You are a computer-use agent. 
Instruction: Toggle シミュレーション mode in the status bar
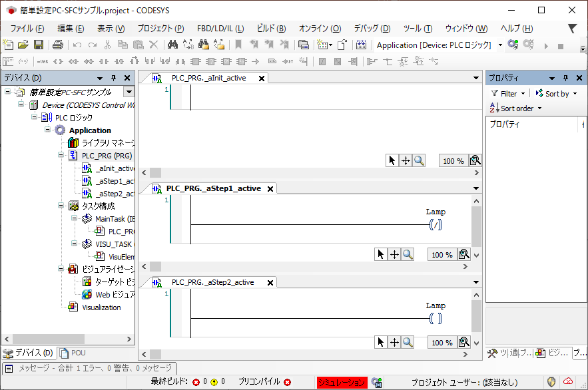pos(342,382)
